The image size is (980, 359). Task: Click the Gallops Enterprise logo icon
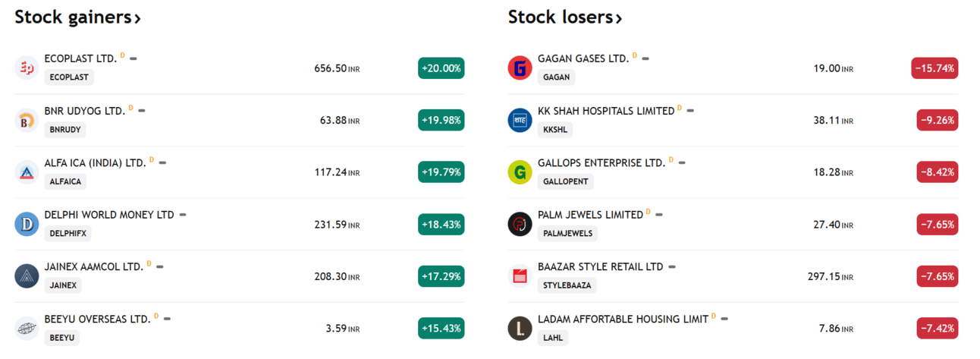click(520, 172)
